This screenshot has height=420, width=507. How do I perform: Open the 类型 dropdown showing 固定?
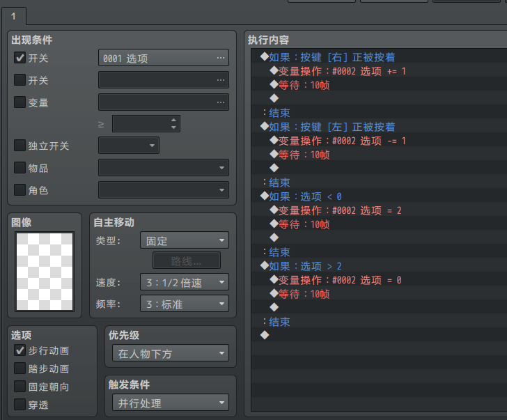click(185, 240)
